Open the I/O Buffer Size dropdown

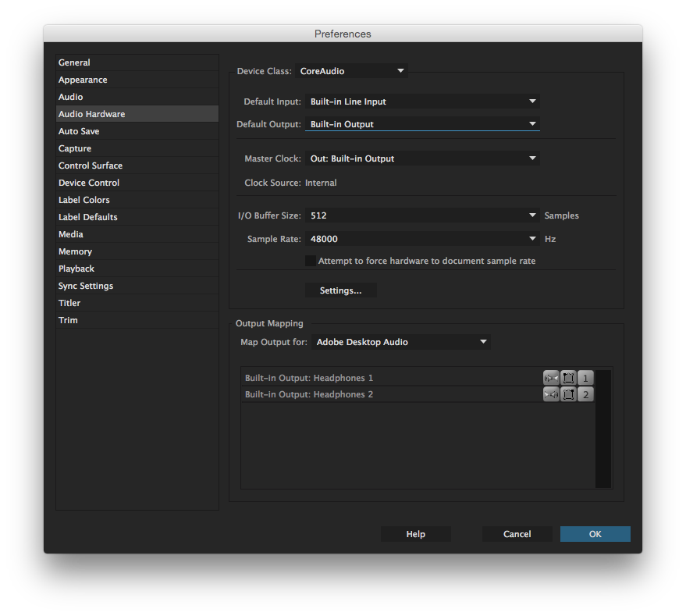422,215
